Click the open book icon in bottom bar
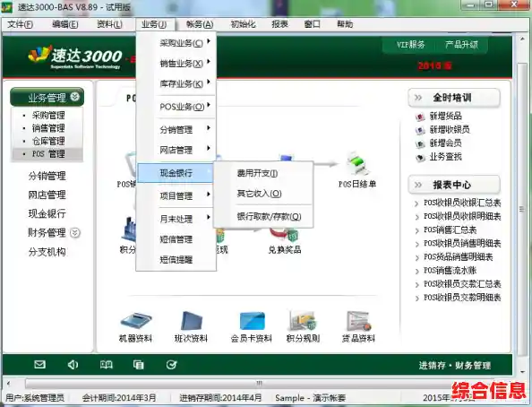Viewport: 532px width, 407px height. 107,365
